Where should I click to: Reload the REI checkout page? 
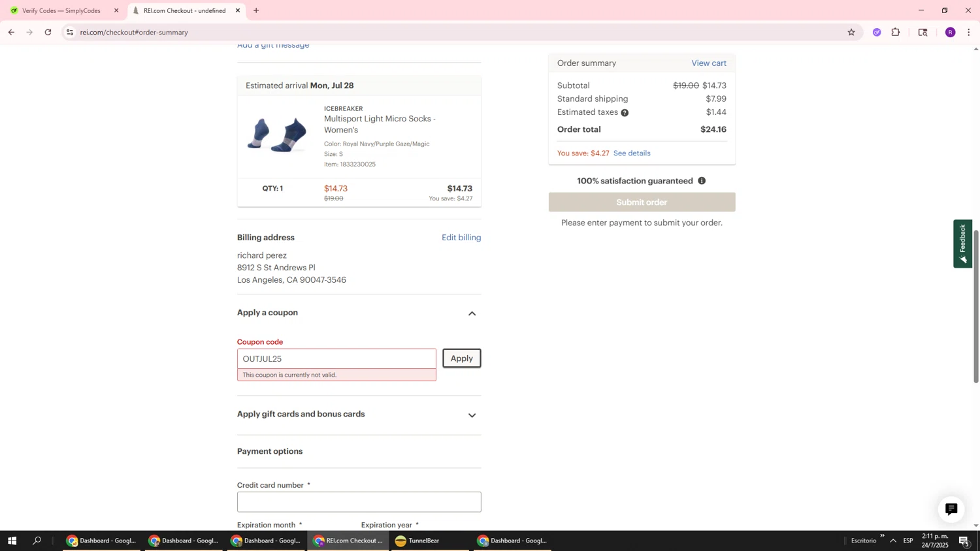tap(48, 32)
